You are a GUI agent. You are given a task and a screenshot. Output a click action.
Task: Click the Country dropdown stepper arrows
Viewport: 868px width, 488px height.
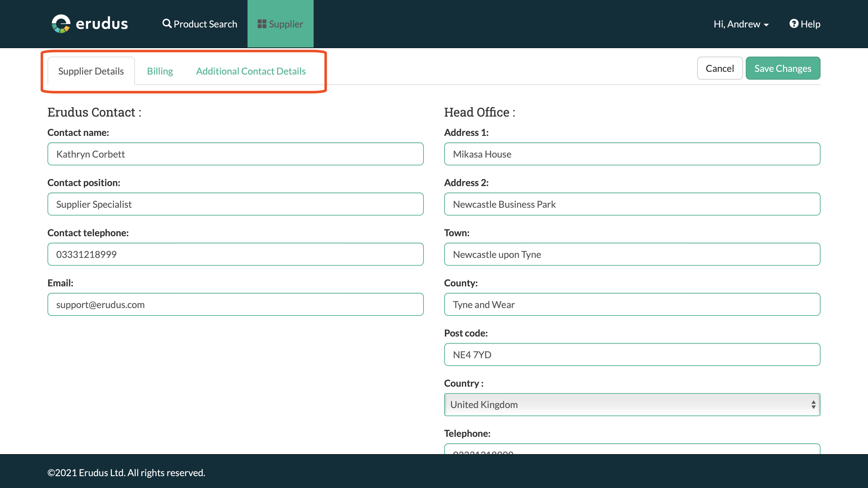click(813, 405)
